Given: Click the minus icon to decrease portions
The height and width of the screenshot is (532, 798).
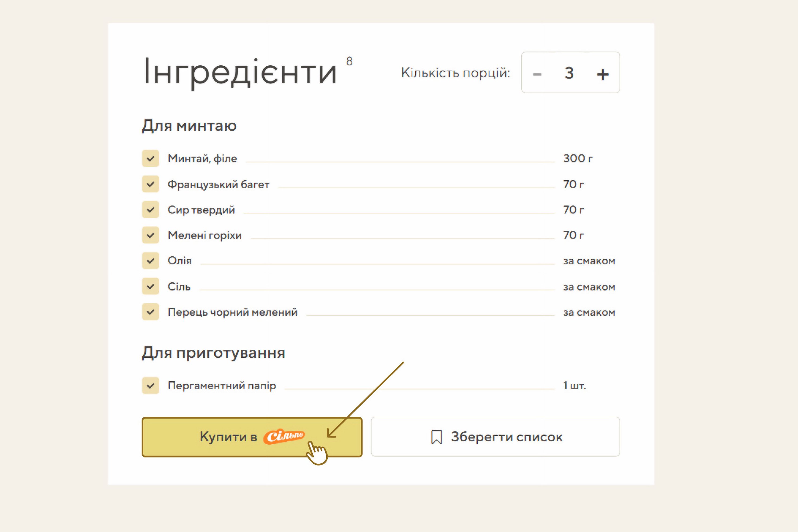Looking at the screenshot, I should tap(537, 74).
